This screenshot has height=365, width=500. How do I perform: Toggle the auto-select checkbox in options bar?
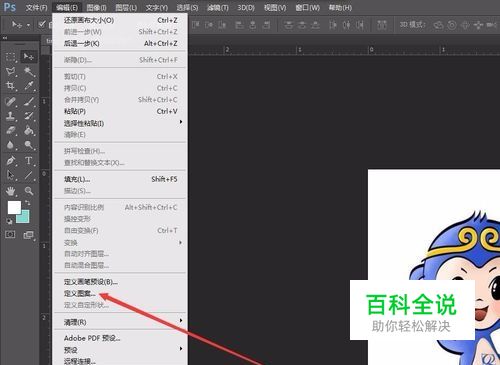click(42, 24)
